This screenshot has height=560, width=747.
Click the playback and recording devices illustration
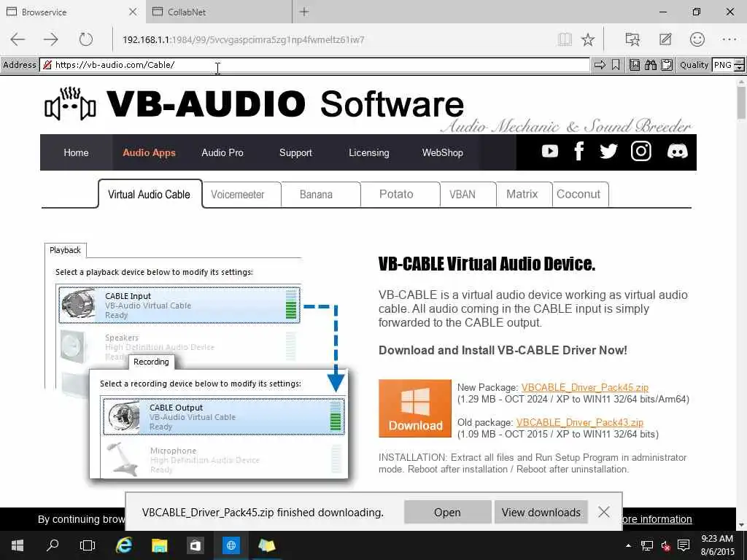197,361
